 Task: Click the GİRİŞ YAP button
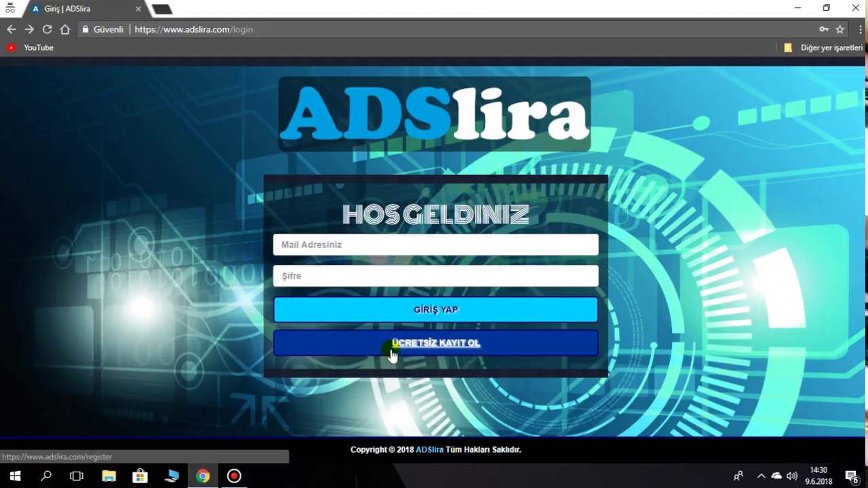pos(435,310)
